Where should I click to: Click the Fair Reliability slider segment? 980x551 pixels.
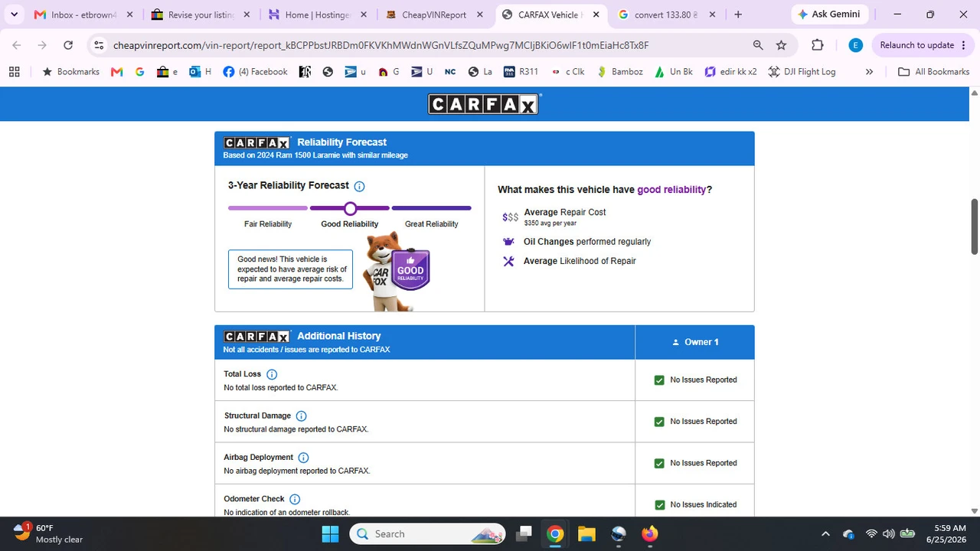268,208
